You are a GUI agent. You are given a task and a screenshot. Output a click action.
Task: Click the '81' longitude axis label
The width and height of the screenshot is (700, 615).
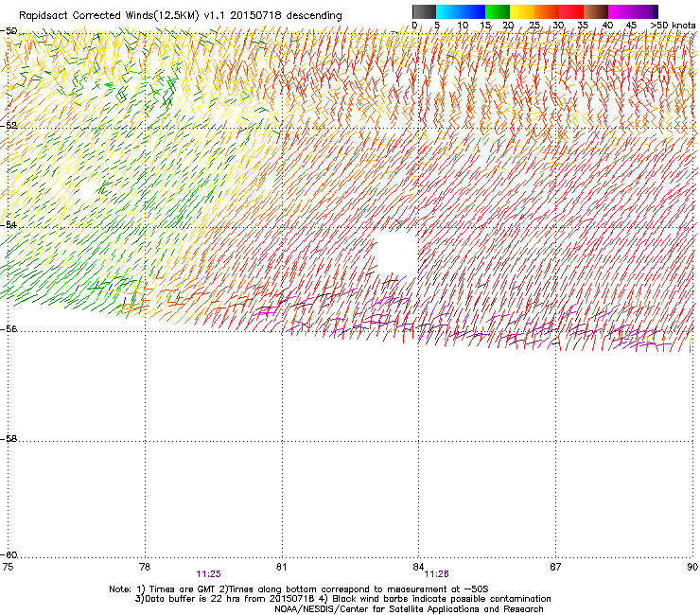[x=281, y=567]
